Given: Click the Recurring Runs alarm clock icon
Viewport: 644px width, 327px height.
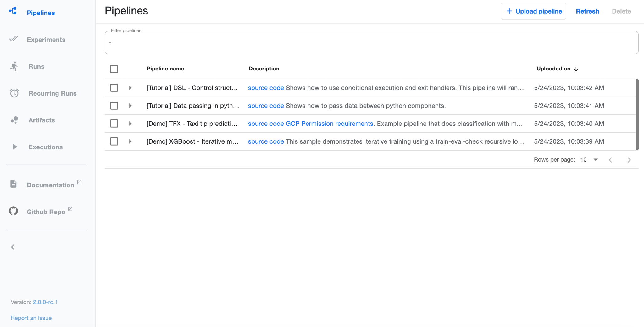Looking at the screenshot, I should click(14, 93).
